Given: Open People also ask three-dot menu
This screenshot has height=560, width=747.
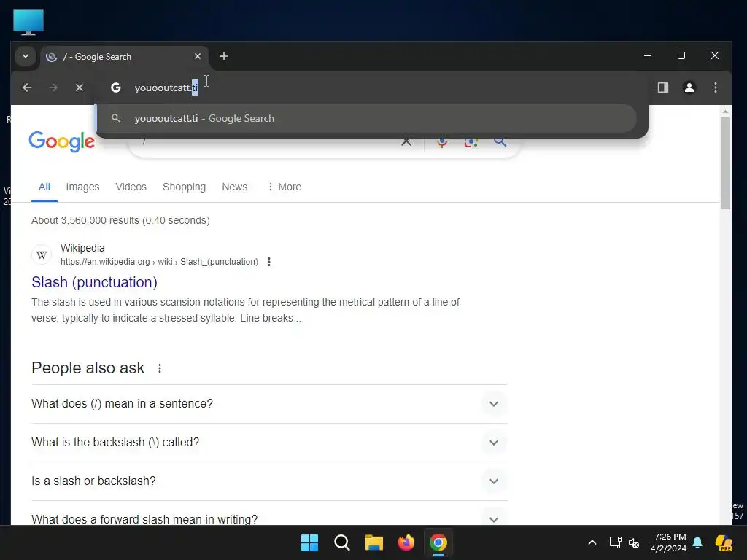Looking at the screenshot, I should tap(160, 368).
